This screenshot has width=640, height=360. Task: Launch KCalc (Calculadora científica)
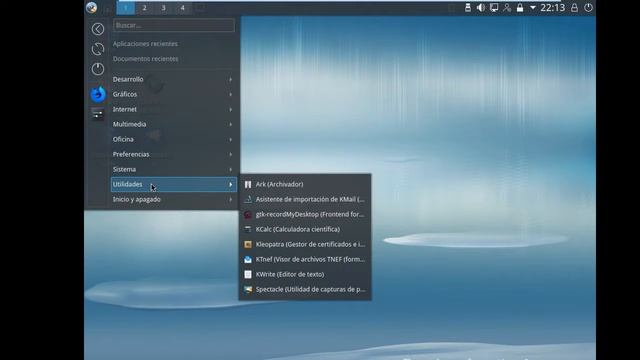click(x=305, y=229)
